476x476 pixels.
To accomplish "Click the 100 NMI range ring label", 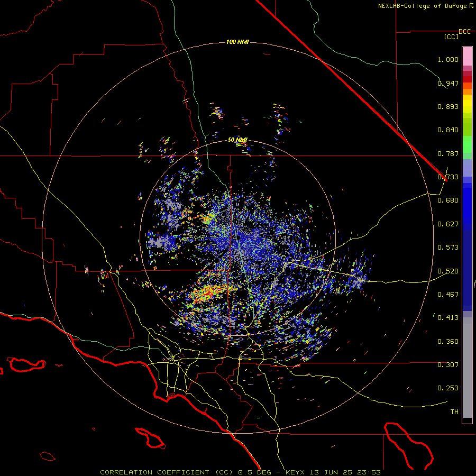I will [237, 42].
